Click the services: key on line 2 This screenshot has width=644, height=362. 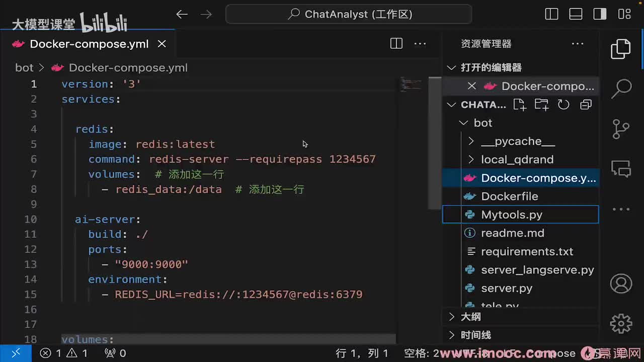click(x=91, y=99)
